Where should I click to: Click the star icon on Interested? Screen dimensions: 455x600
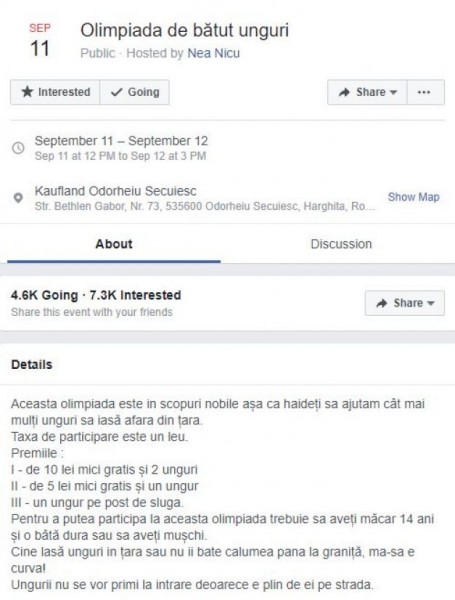point(27,92)
